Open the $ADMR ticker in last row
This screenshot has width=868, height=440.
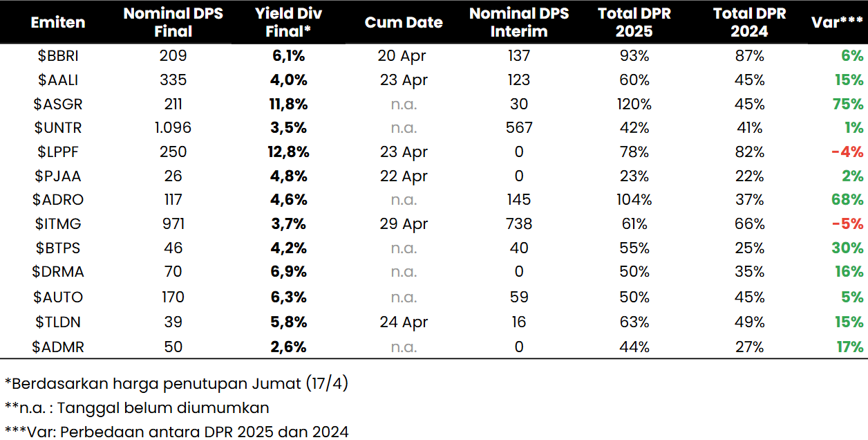pyautogui.click(x=58, y=347)
